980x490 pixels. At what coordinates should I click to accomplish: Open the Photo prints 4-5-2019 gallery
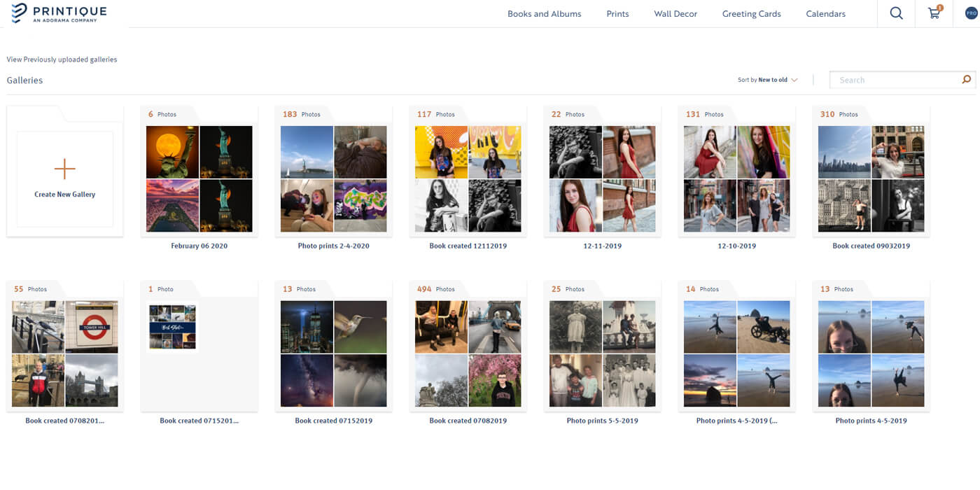point(871,353)
